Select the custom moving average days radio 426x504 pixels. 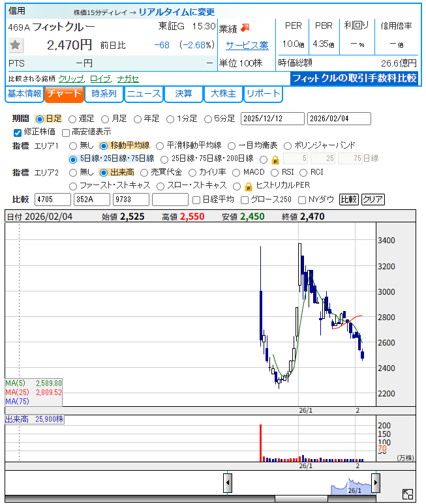click(x=264, y=159)
